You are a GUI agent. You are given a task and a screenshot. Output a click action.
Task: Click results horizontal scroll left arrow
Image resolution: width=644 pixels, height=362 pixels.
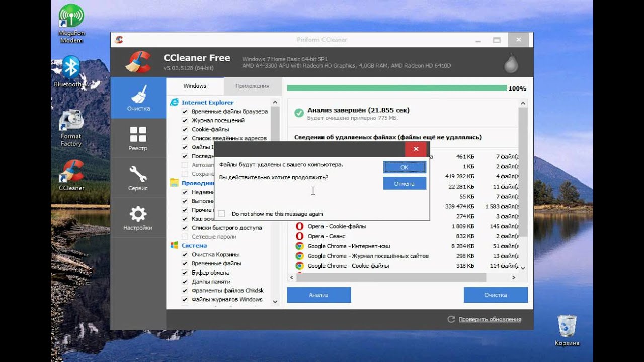click(x=292, y=278)
